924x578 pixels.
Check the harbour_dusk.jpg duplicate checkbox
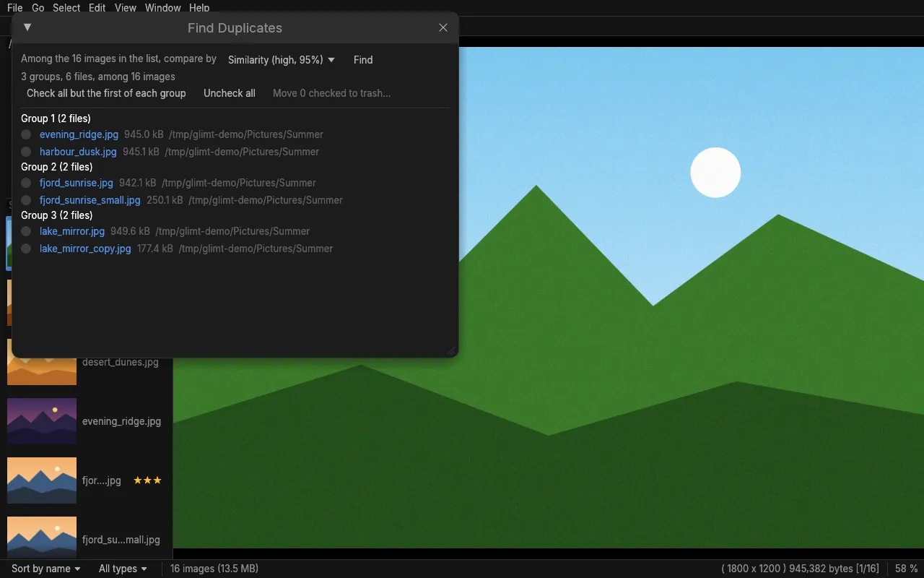click(26, 152)
